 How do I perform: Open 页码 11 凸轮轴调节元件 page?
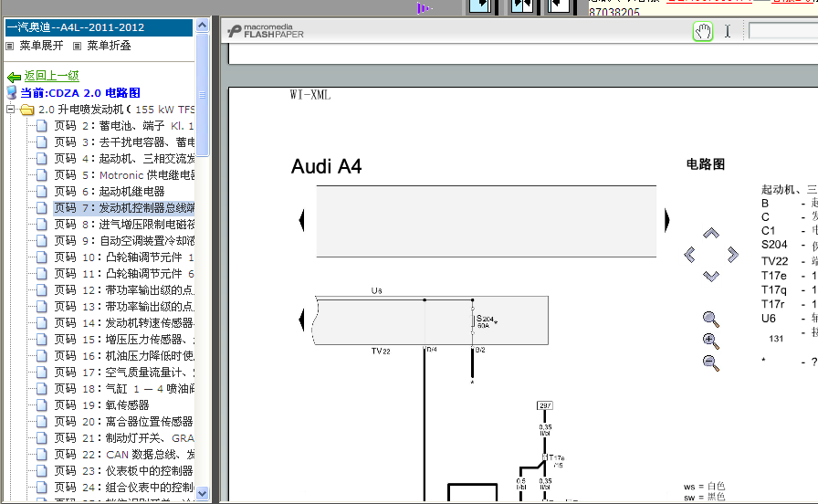tap(124, 273)
